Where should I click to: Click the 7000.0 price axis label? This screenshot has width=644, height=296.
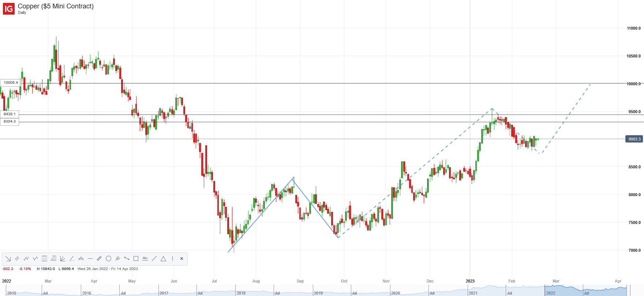[x=634, y=250]
